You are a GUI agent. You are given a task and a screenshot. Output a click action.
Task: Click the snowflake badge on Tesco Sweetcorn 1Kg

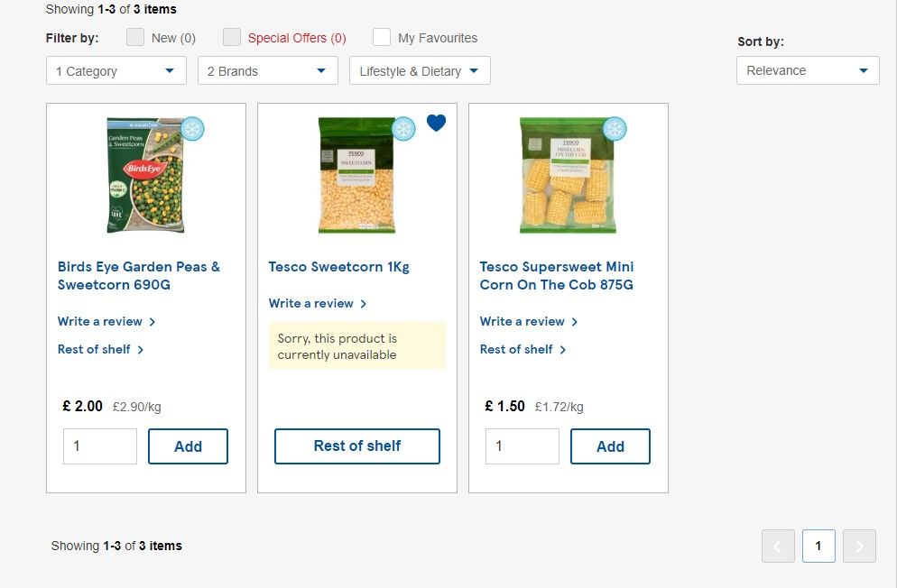tap(403, 129)
